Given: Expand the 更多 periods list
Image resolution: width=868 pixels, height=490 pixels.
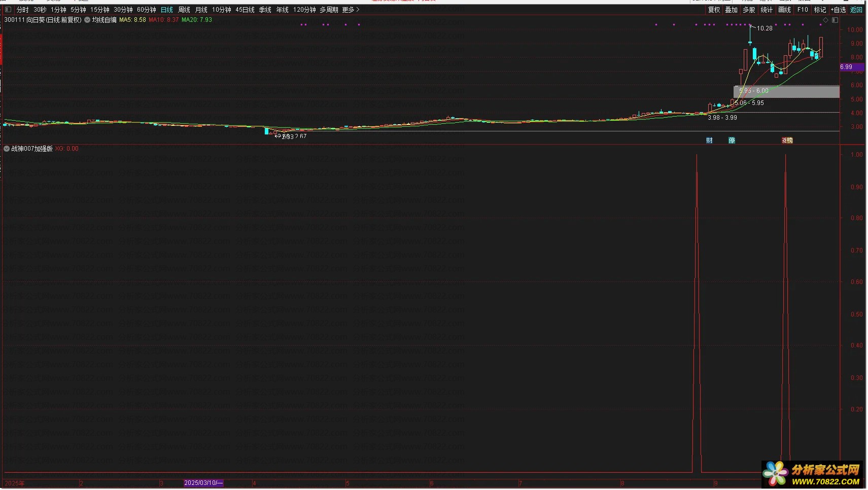Looking at the screenshot, I should click(351, 10).
